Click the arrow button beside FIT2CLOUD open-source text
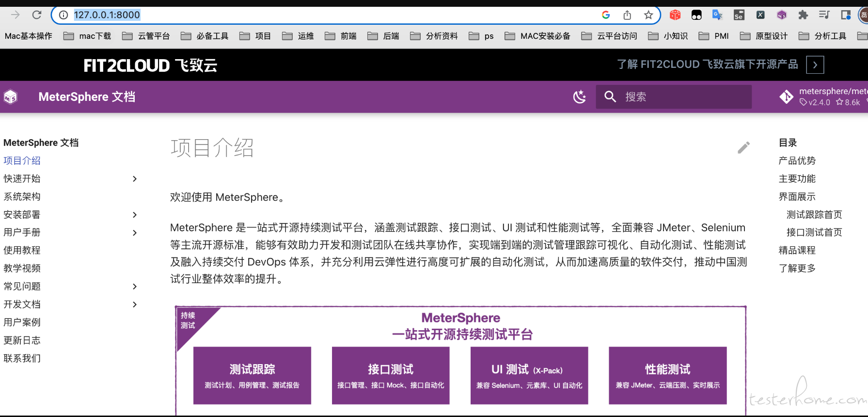Image resolution: width=868 pixels, height=417 pixels. (x=815, y=64)
